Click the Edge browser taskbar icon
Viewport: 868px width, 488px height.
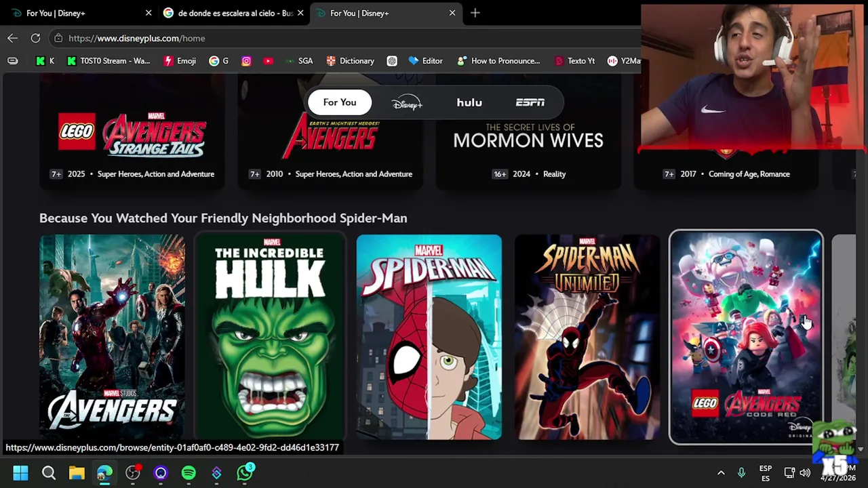coord(104,472)
